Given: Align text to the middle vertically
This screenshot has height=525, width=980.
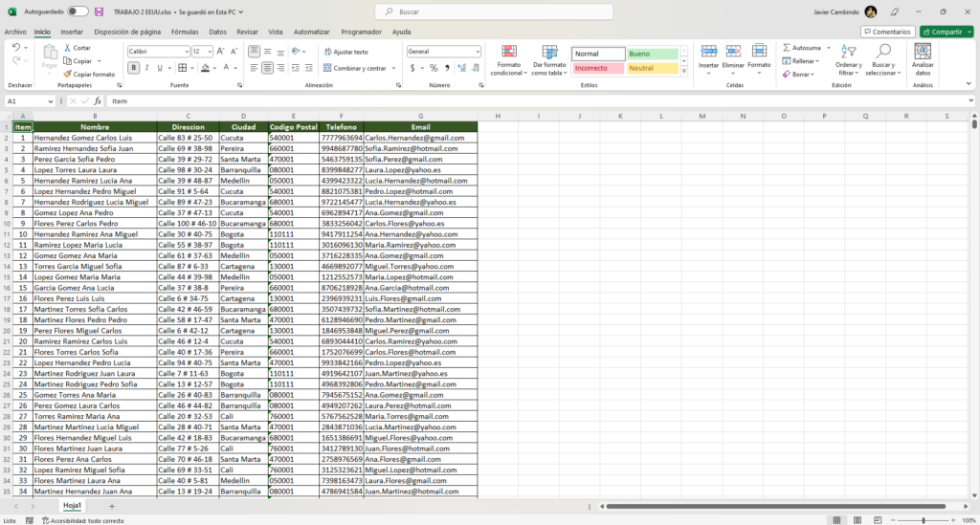Looking at the screenshot, I should click(268, 52).
